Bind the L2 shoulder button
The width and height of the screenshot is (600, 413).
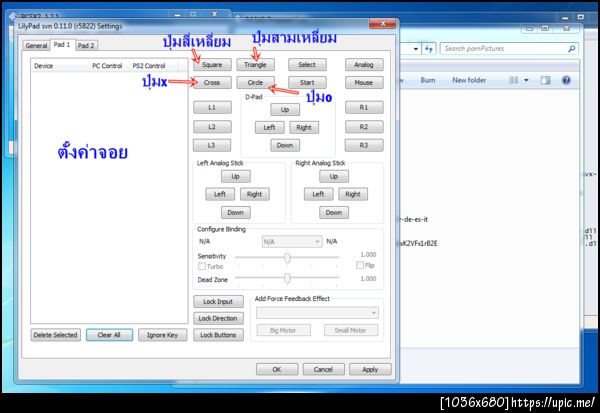(x=212, y=127)
